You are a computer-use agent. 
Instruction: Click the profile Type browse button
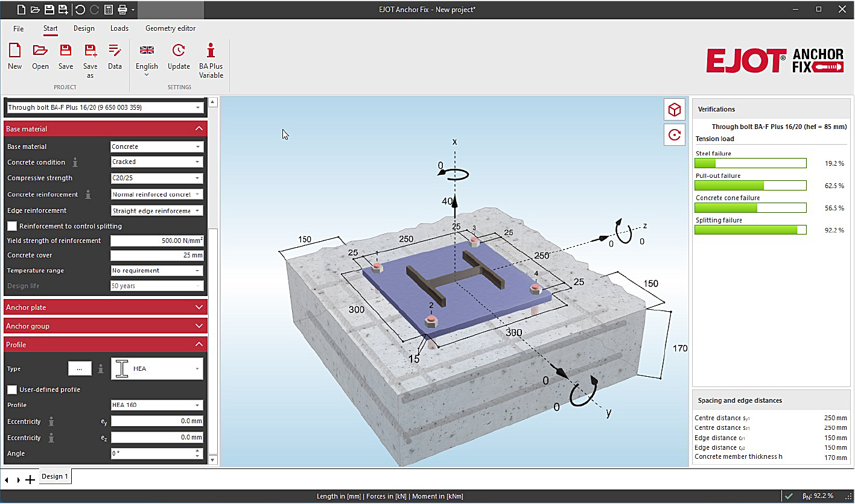80,369
